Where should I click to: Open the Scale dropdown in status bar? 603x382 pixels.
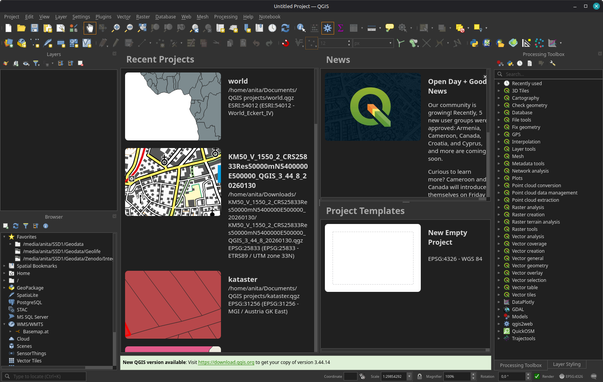point(409,376)
